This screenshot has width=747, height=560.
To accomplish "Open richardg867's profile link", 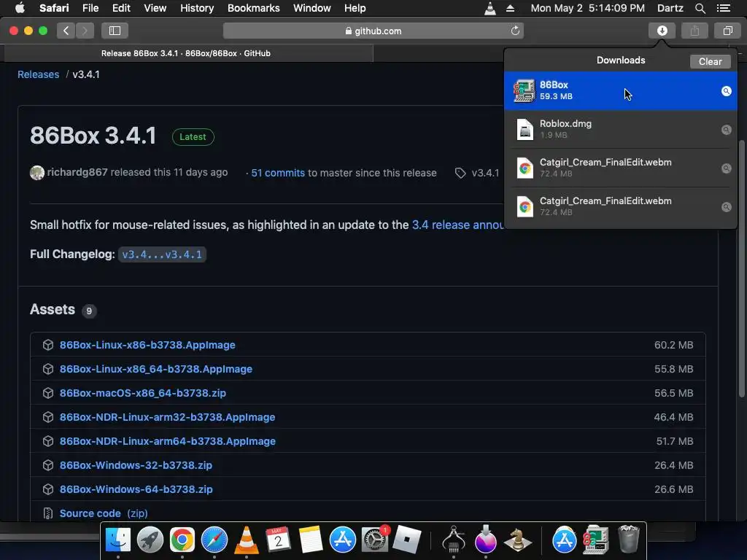I will coord(77,172).
